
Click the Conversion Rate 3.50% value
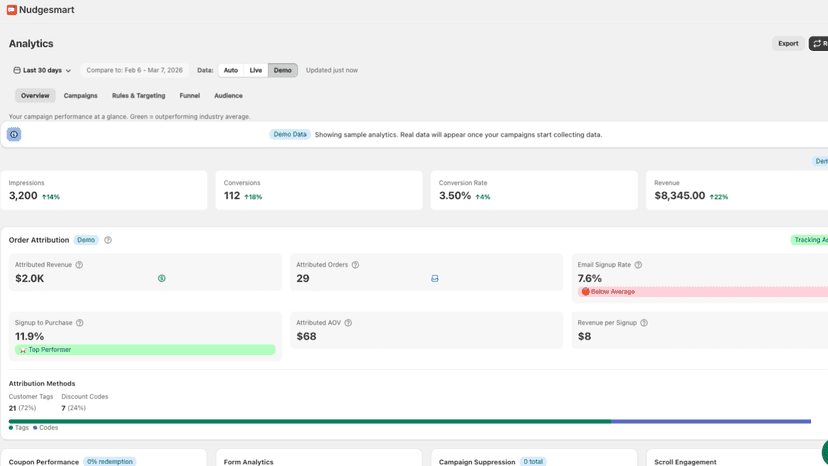(x=455, y=195)
